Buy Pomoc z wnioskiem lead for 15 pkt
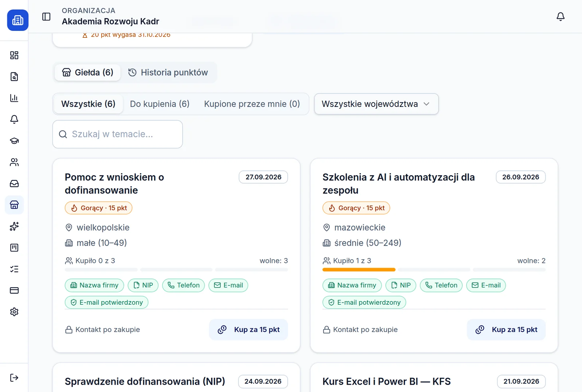This screenshot has height=392, width=582. click(x=248, y=330)
